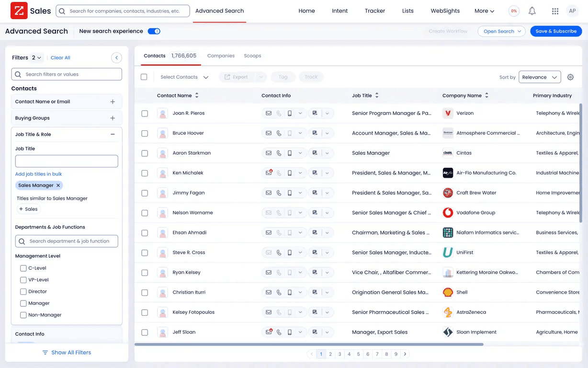Click the Job Title input field
The image size is (588, 368).
(x=67, y=161)
